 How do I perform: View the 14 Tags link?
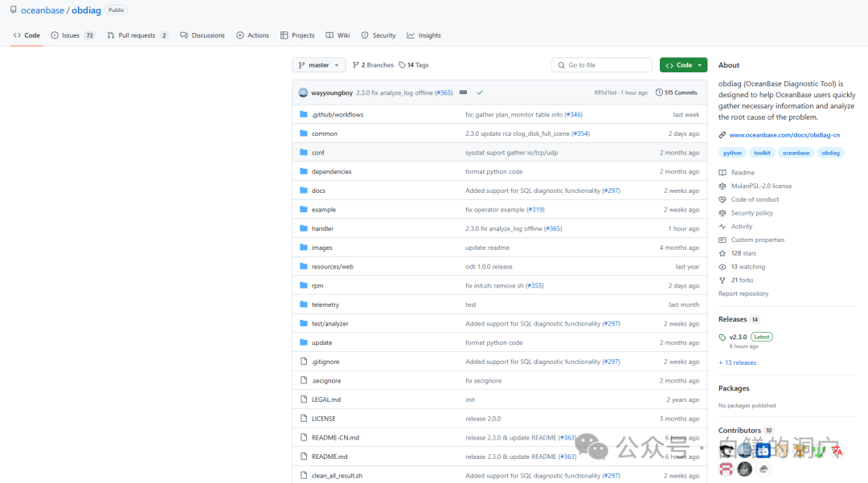tap(414, 65)
